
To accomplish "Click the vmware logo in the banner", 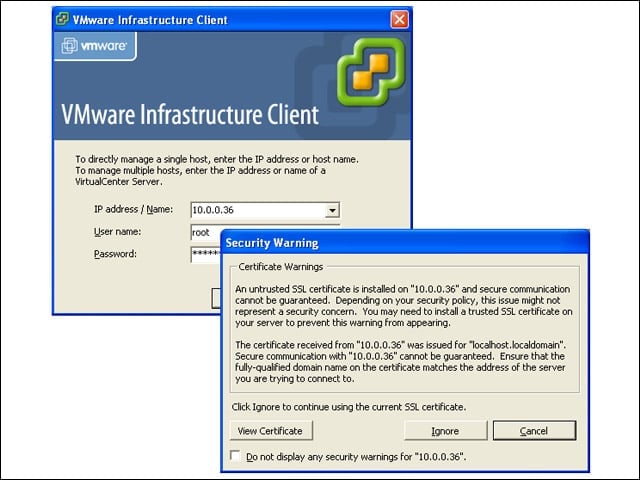I will pos(95,46).
